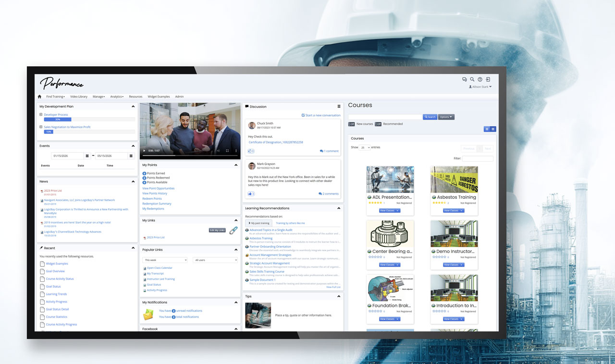Click the logout icon in header

coord(488,79)
